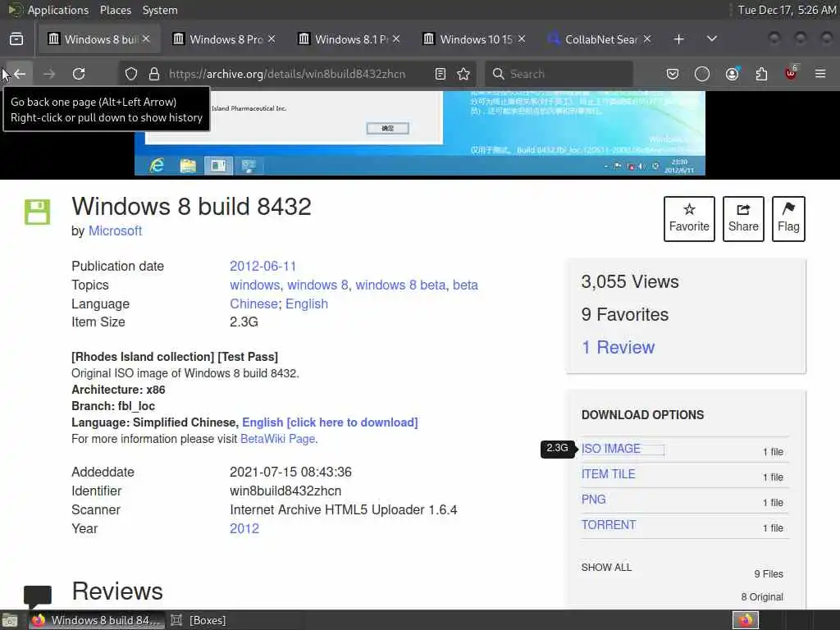This screenshot has width=840, height=630.
Task: Click the clock showing Tue Dec 17
Action: [787, 10]
